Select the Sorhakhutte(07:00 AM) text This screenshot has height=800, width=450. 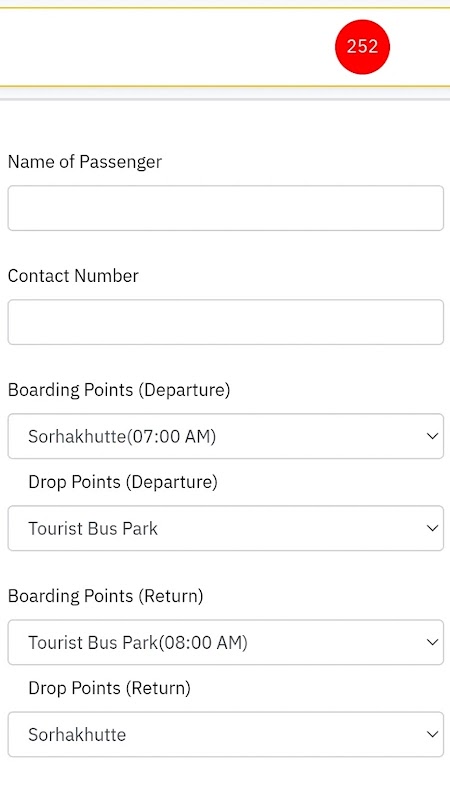point(122,437)
